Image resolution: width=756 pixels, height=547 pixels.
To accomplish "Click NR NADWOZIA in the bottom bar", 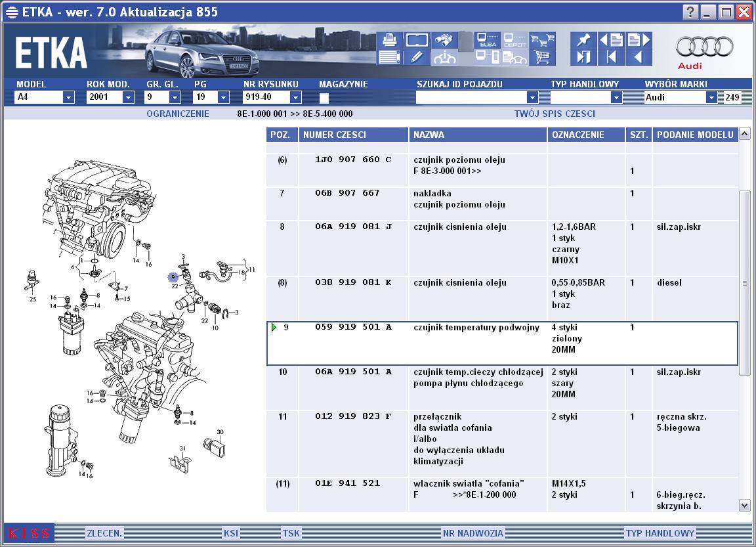I will point(473,533).
